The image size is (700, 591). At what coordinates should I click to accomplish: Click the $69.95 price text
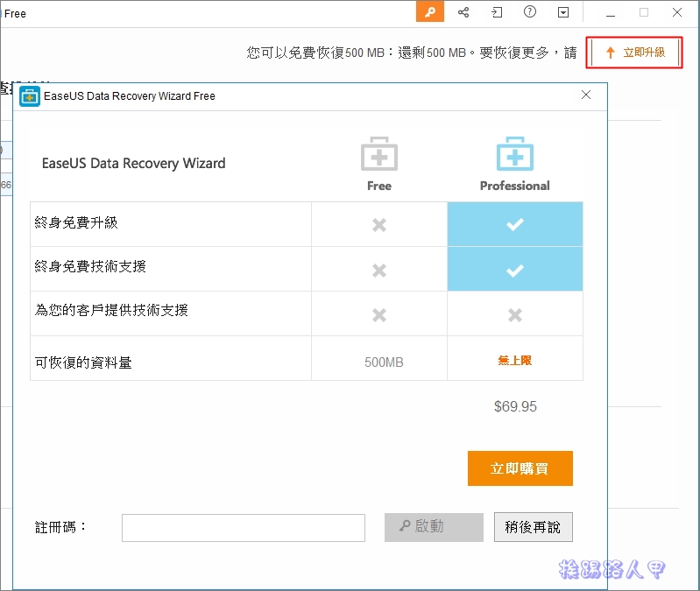tap(515, 406)
